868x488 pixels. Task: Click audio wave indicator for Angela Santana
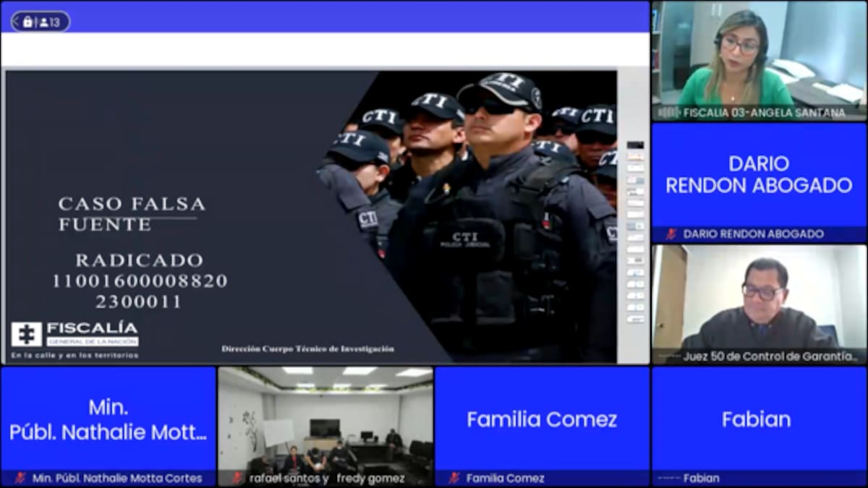[668, 113]
